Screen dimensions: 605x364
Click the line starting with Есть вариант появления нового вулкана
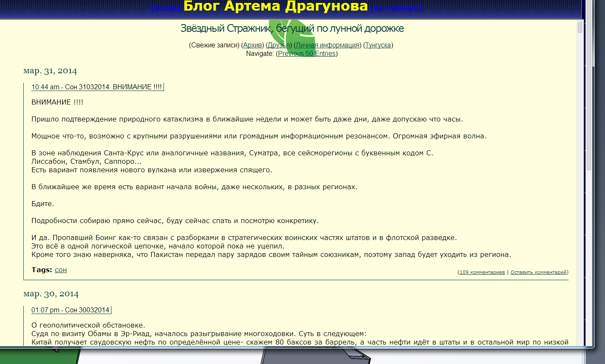152,170
